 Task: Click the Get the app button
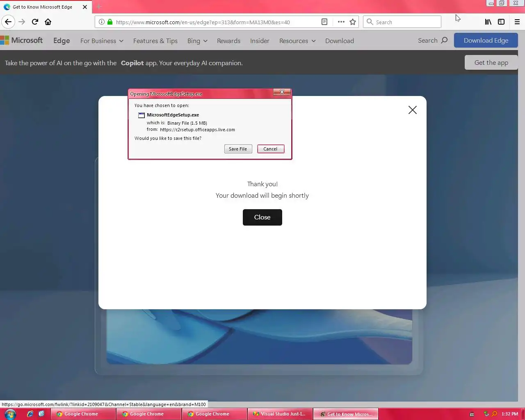(491, 62)
